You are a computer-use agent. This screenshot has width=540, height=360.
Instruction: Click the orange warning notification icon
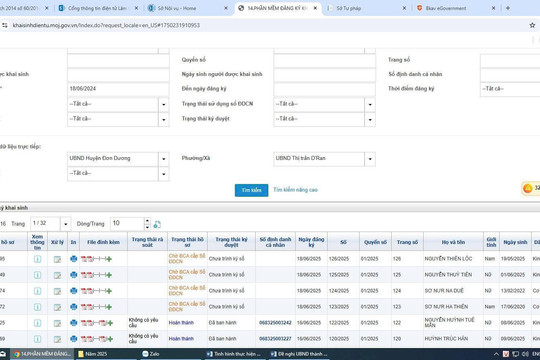tap(527, 188)
